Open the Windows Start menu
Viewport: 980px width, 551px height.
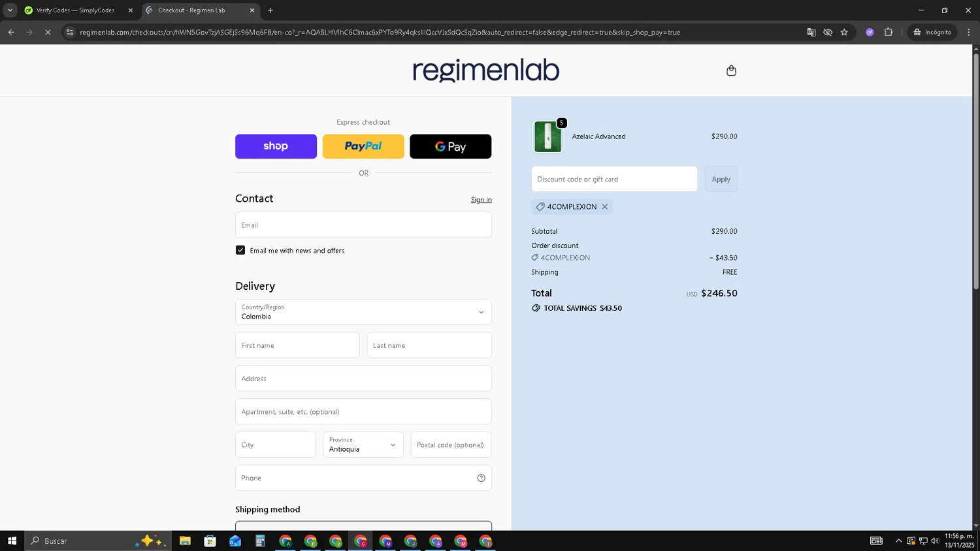[12, 541]
